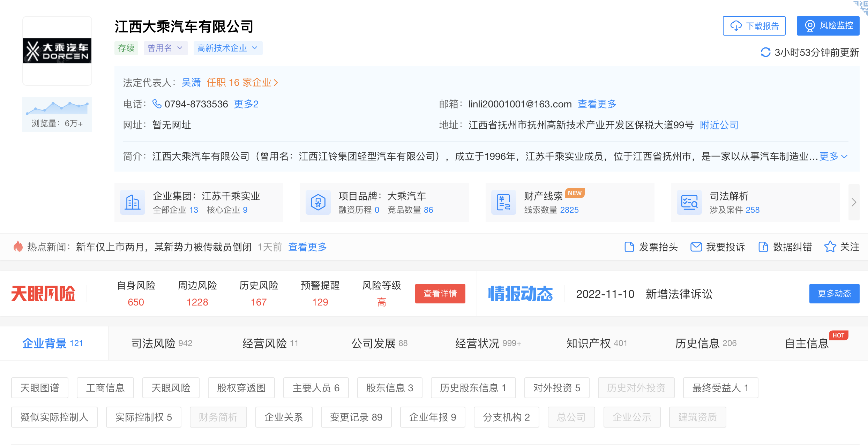
Task: Click 核心企业 9 value
Action: pos(245,210)
